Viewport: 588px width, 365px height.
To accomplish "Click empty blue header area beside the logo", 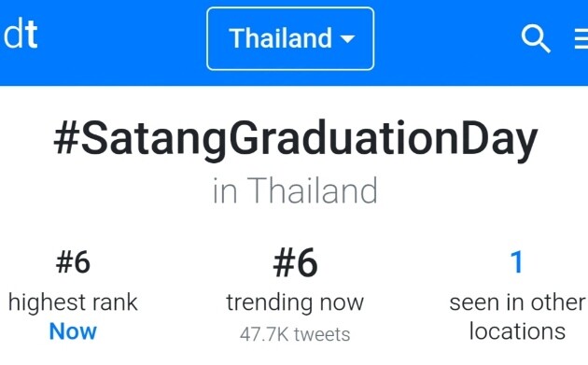I will click(120, 41).
